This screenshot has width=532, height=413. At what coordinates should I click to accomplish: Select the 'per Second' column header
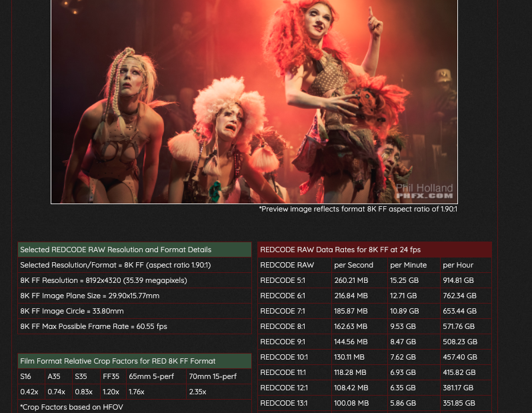pyautogui.click(x=359, y=265)
